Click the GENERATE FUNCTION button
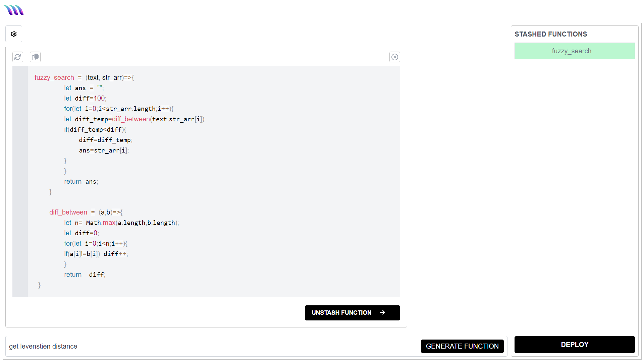 (462, 346)
